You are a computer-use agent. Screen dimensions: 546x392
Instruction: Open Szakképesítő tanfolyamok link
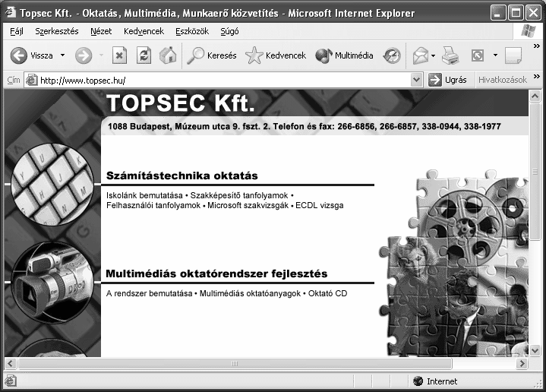[239, 195]
